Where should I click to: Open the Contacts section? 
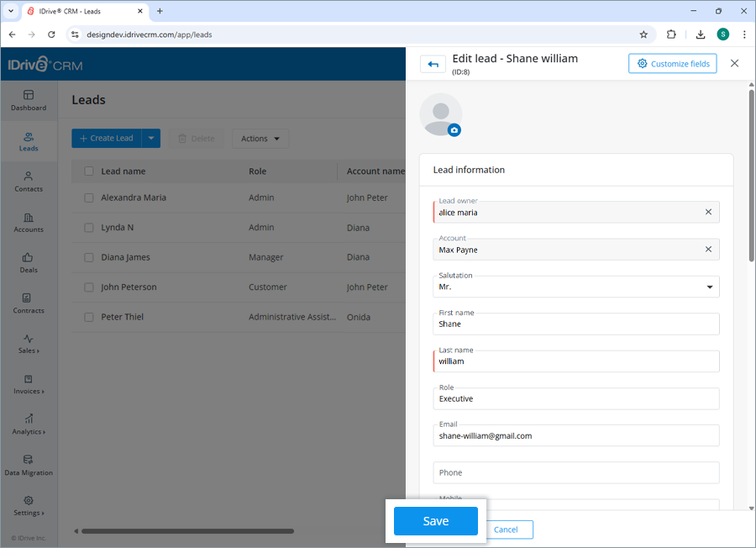[28, 182]
